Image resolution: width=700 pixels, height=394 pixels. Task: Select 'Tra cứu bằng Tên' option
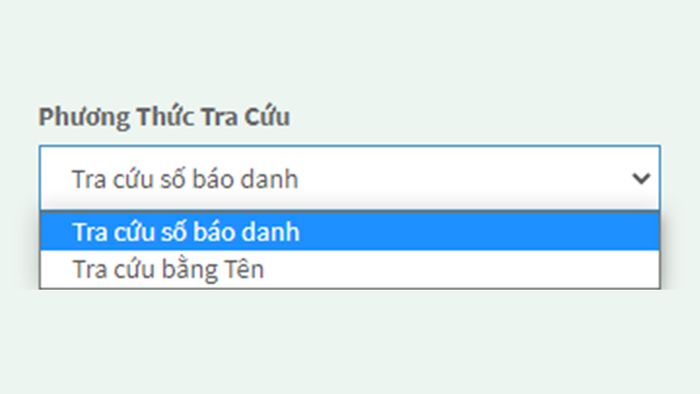(350, 269)
